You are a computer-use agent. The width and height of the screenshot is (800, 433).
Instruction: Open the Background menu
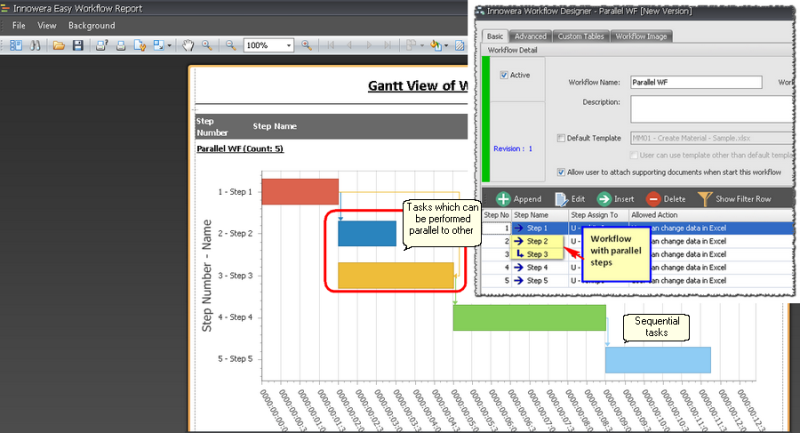pos(91,25)
